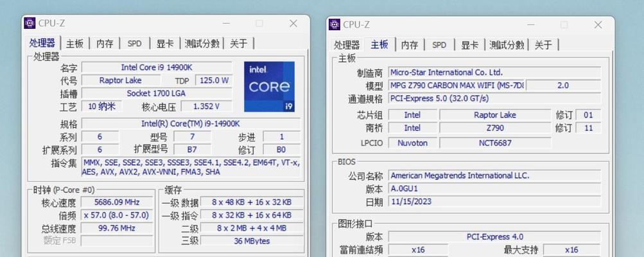Click the revision value B0

click(281, 150)
